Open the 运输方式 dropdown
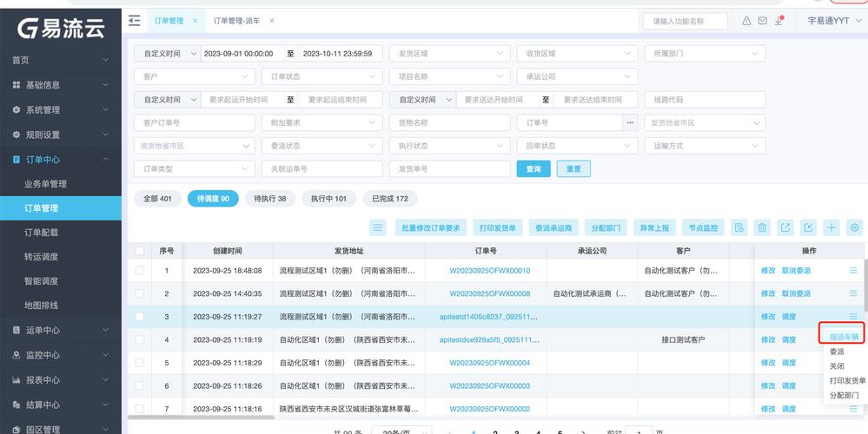Image resolution: width=868 pixels, height=434 pixels. click(706, 146)
